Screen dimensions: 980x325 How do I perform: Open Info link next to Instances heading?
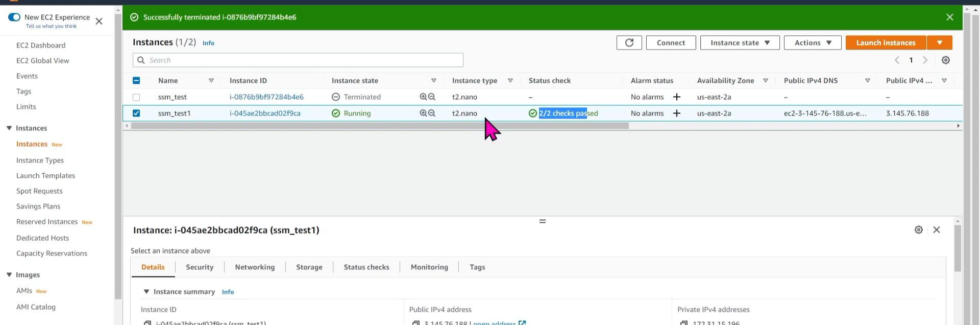pos(208,43)
